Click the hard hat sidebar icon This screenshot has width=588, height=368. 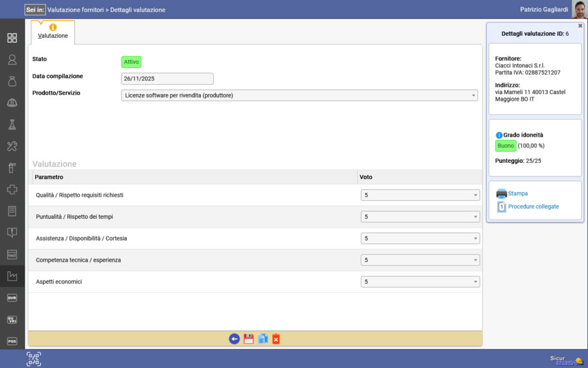[12, 103]
